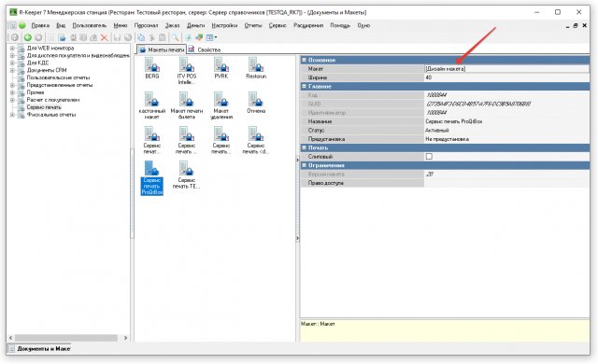Viewport: 598px width, 364px height.
Task: Open the Персонал menu
Action: click(146, 25)
